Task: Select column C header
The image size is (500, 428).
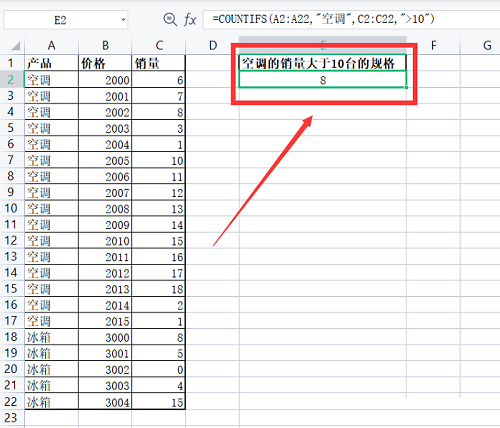Action: point(159,45)
